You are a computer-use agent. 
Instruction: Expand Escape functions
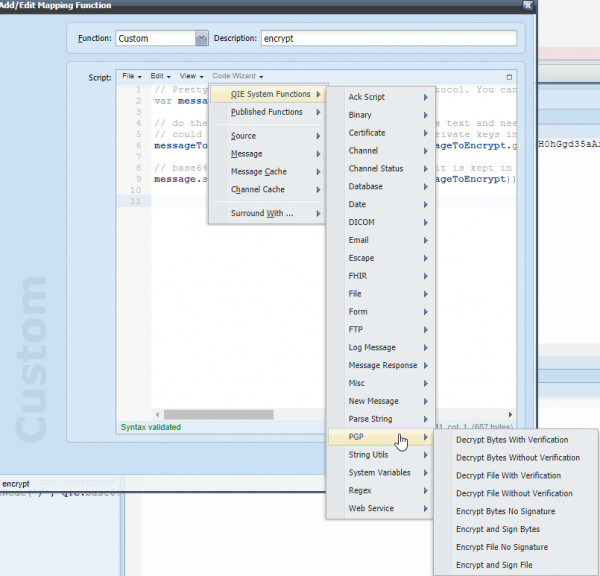(381, 258)
